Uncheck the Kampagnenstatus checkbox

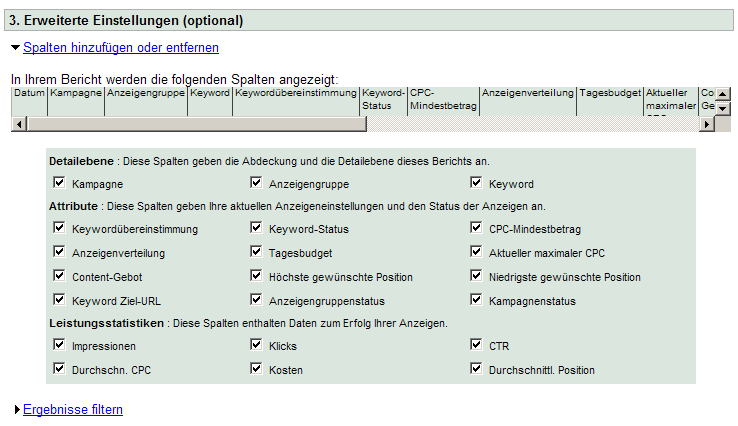click(477, 300)
